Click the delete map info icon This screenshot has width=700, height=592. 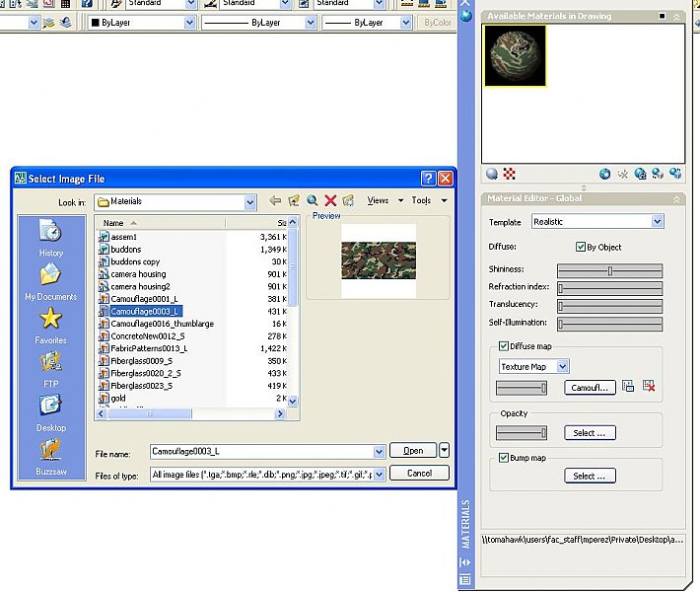pos(649,387)
